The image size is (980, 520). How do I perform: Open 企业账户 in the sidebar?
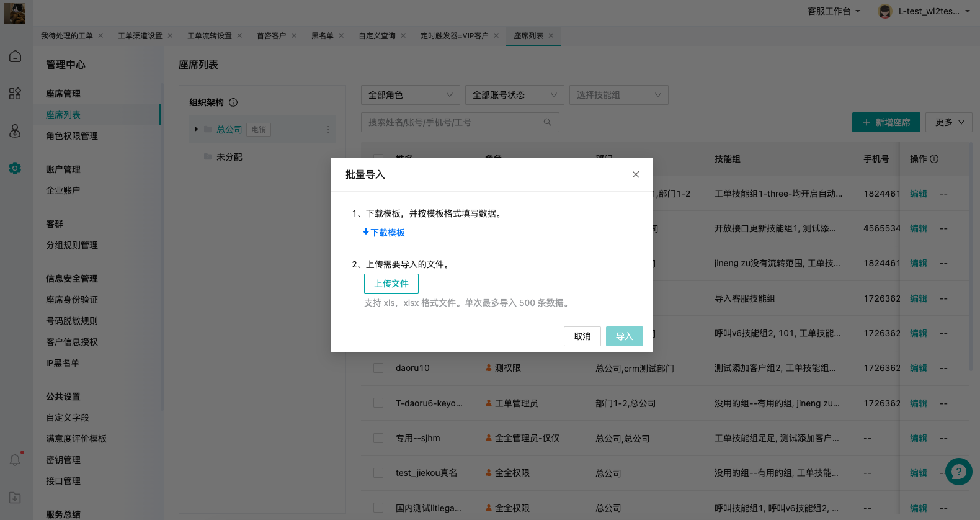[x=63, y=191]
